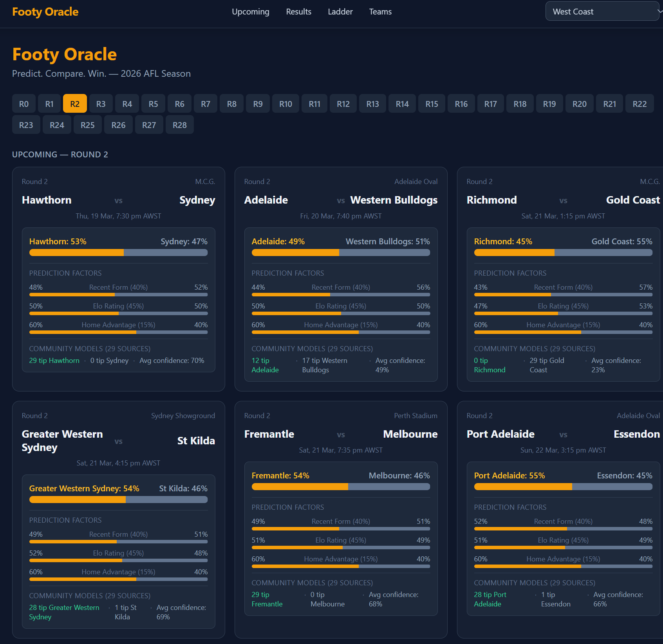Switch to round R1
The height and width of the screenshot is (644, 663).
[49, 104]
